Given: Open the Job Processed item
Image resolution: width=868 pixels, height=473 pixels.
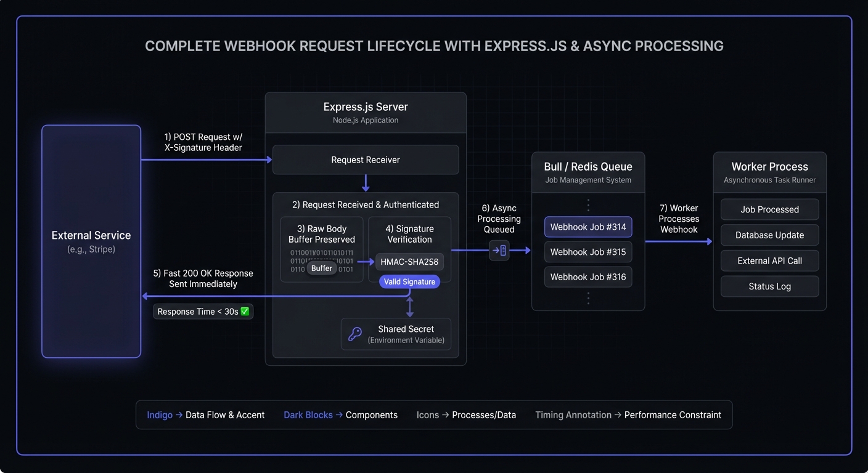Looking at the screenshot, I should coord(769,209).
